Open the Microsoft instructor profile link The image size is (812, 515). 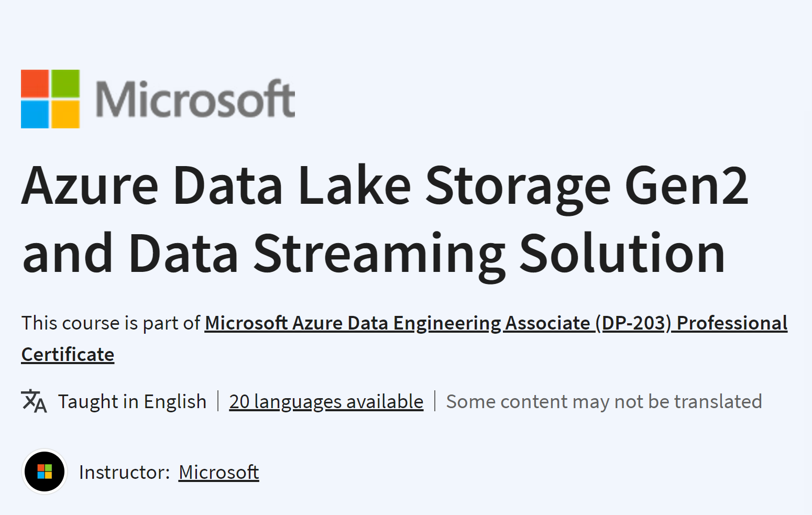(218, 472)
